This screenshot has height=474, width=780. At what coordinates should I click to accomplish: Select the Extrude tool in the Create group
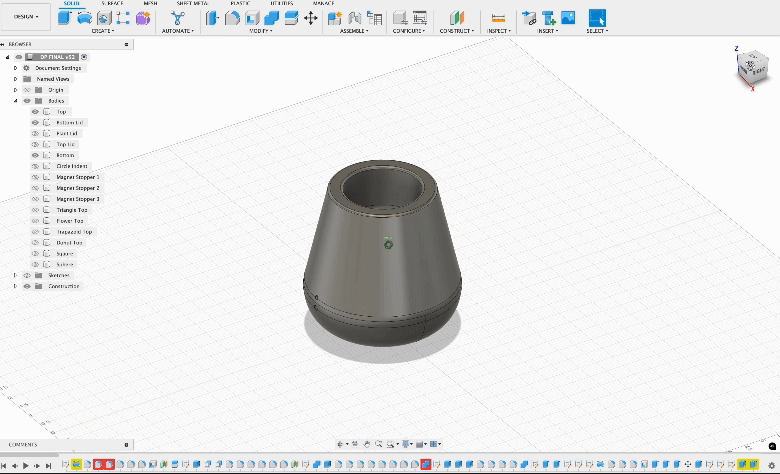(x=65, y=18)
